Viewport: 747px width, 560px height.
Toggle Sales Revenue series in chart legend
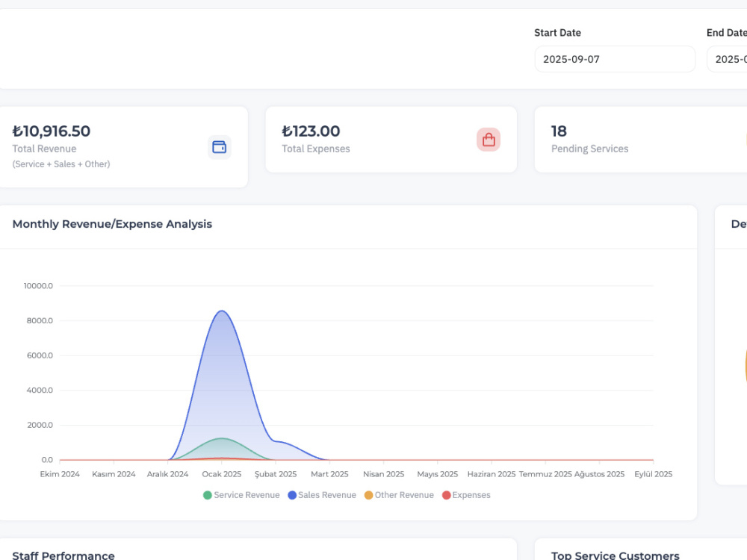pos(322,495)
